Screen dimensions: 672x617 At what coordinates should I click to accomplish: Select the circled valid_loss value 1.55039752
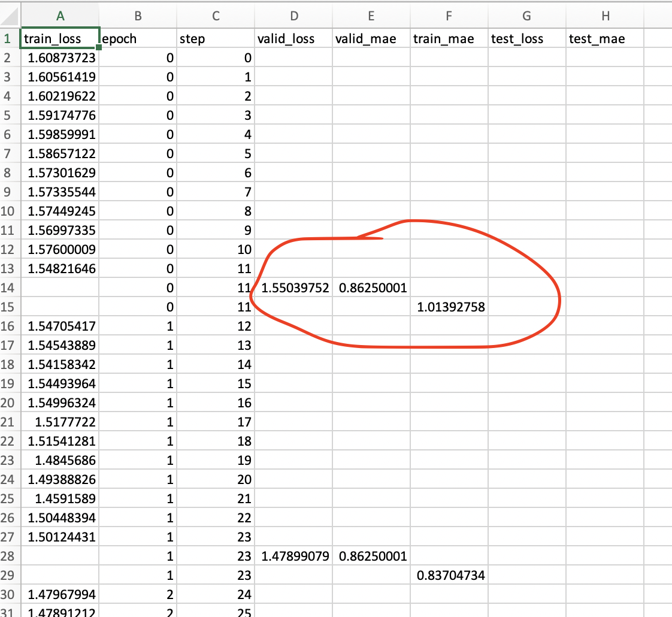(x=293, y=288)
